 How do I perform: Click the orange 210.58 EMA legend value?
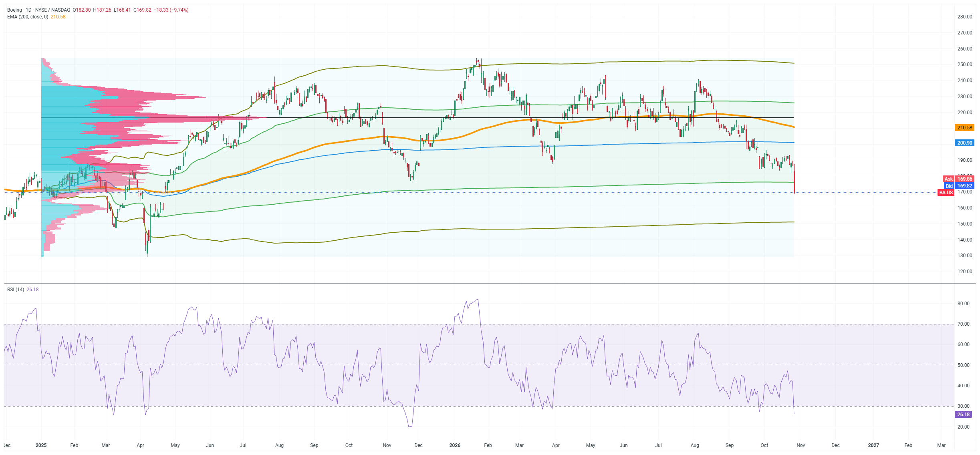pos(58,17)
